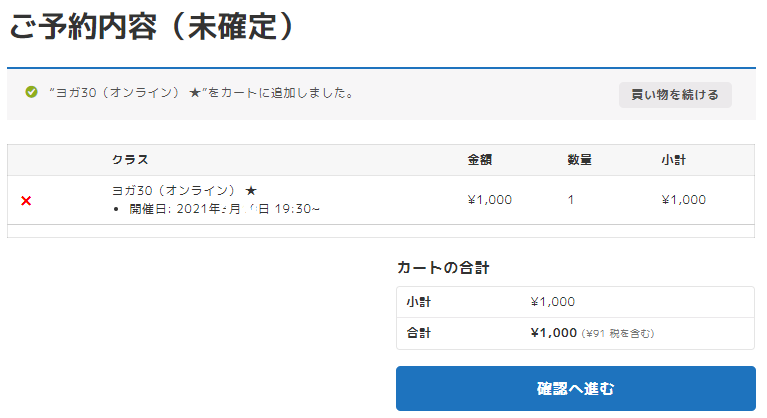Click the ¥1,000 price in 金額 column
This screenshot has width=767, height=418.
489,200
